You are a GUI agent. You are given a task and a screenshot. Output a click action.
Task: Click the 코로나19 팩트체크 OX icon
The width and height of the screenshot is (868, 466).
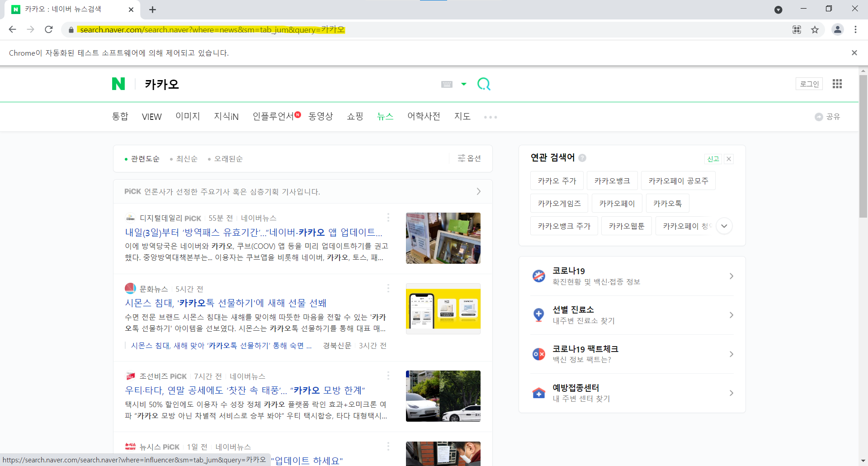pyautogui.click(x=539, y=354)
